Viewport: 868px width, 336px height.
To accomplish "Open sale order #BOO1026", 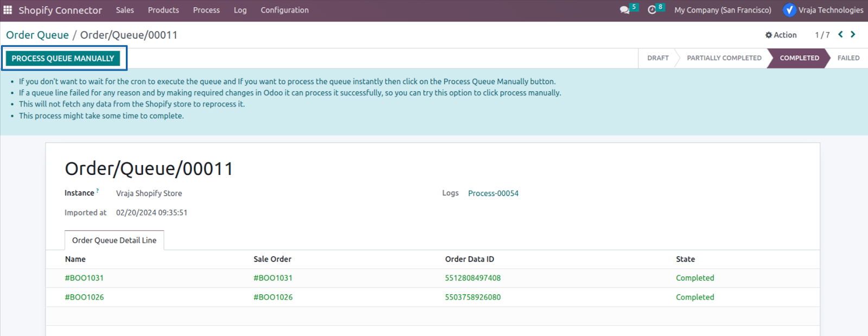I will [x=273, y=297].
